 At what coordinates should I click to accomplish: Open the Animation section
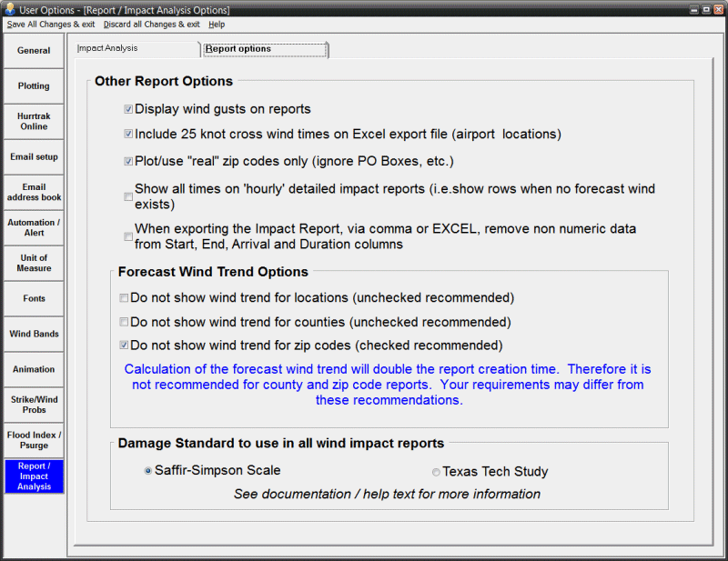click(34, 369)
